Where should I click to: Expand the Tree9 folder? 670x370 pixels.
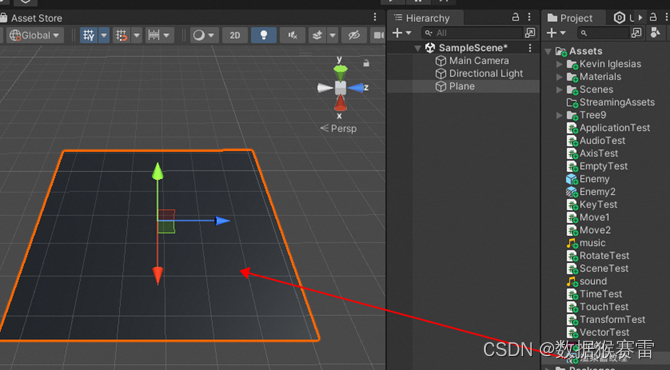[559, 115]
